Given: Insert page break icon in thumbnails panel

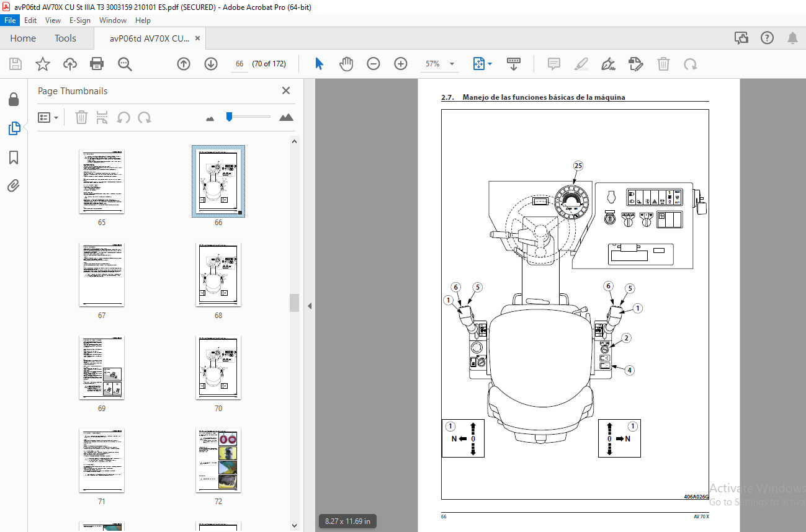Looking at the screenshot, I should tap(102, 117).
